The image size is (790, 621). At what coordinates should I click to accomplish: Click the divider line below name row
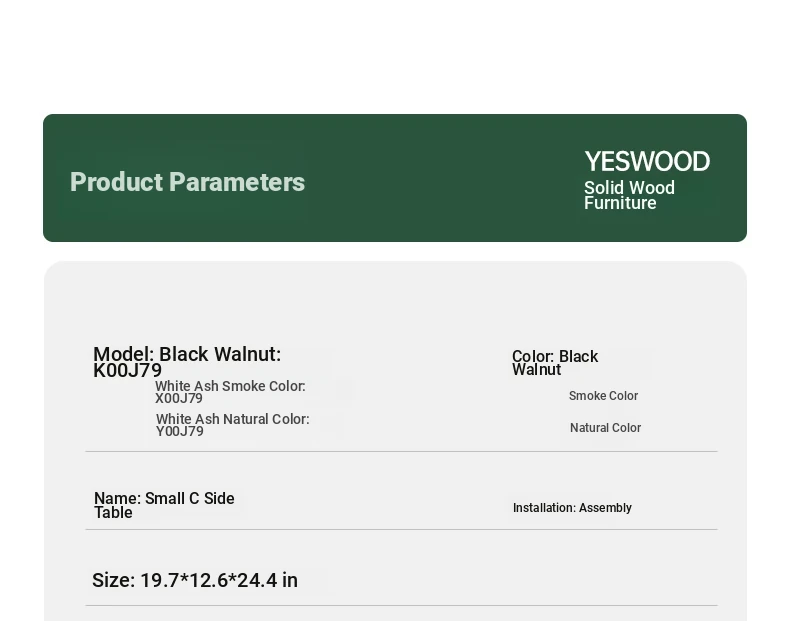402,529
